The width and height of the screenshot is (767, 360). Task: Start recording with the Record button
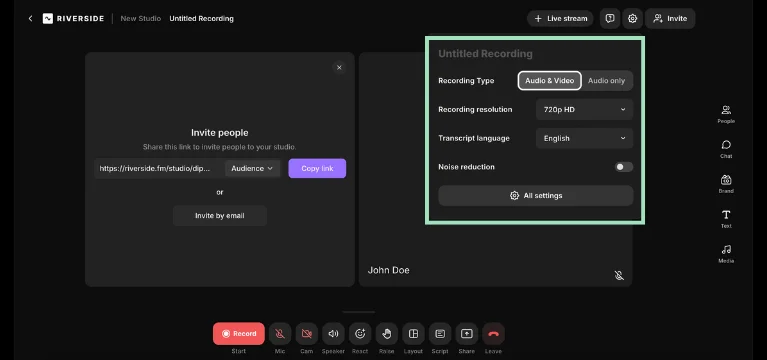point(239,334)
